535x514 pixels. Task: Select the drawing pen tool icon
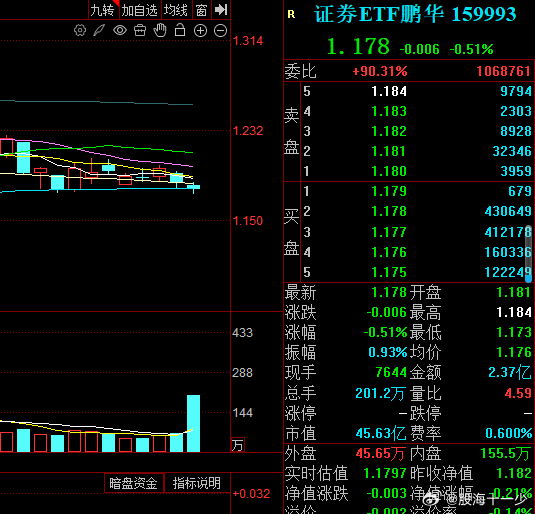click(99, 30)
